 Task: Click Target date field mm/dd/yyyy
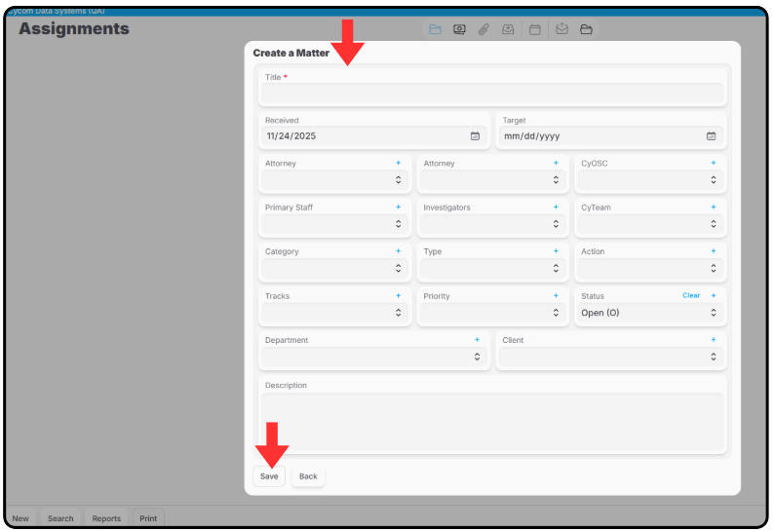click(x=611, y=136)
